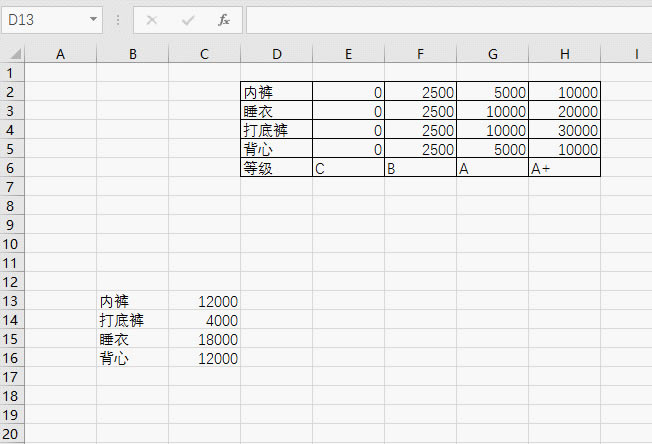Viewport: 652px width, 444px height.
Task: Click cell B14 containing 打底裤
Action: [x=133, y=320]
